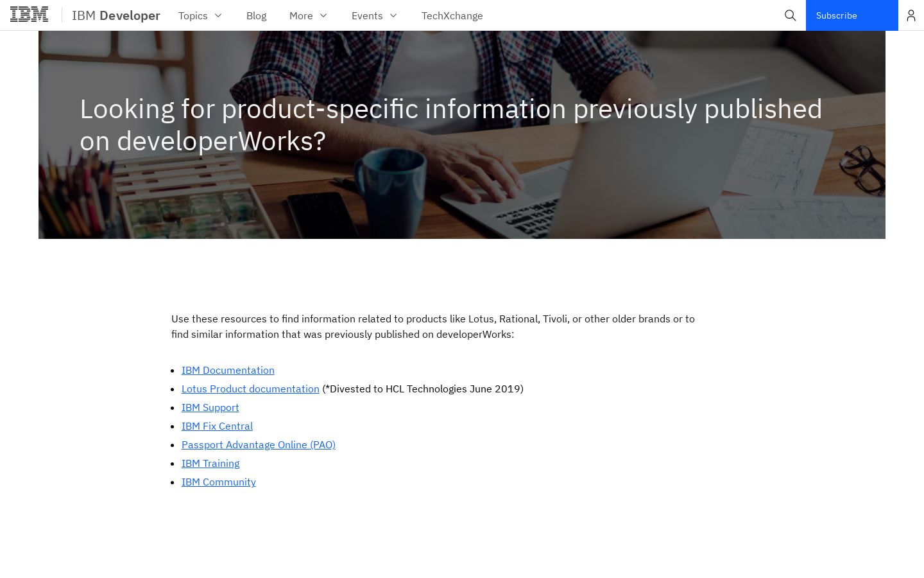Go to IBM Developer home link
Screen dimensions: 924x578
(x=116, y=15)
